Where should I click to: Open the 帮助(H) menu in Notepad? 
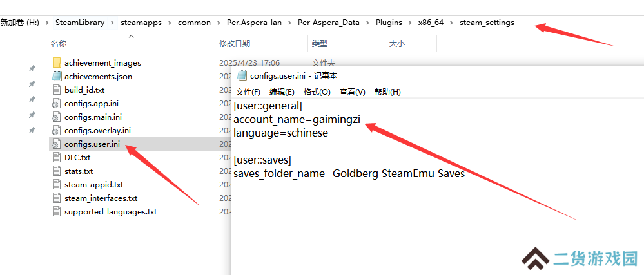(387, 92)
